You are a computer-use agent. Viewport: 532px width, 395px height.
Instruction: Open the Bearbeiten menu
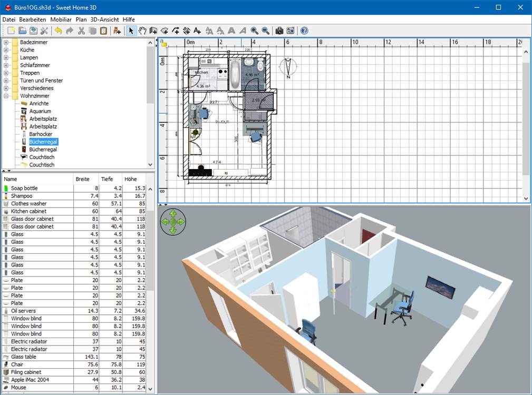click(x=33, y=19)
